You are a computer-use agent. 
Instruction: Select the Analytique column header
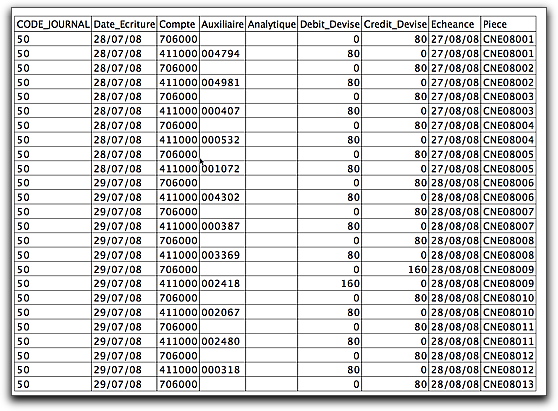(x=272, y=24)
